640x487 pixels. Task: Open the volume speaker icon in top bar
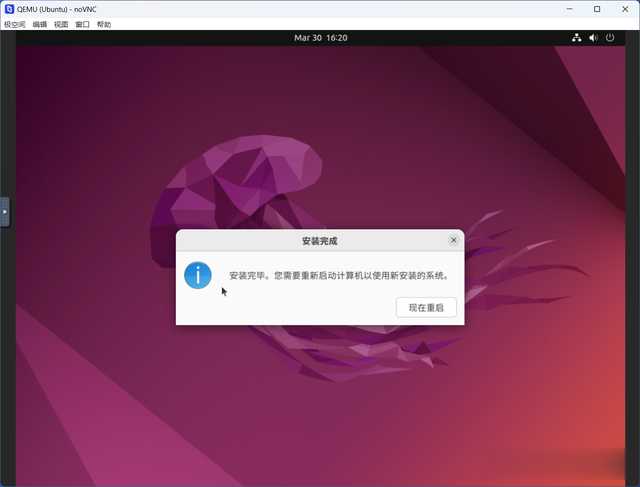593,38
